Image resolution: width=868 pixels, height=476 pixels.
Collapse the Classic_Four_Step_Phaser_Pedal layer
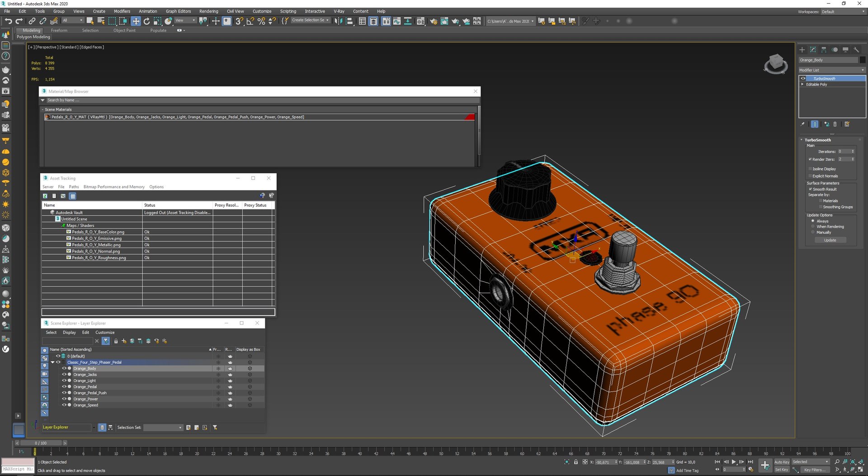(x=52, y=362)
